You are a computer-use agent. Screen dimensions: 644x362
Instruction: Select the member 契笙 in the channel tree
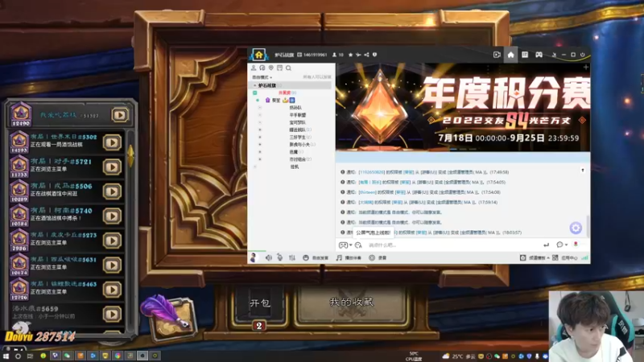point(276,100)
